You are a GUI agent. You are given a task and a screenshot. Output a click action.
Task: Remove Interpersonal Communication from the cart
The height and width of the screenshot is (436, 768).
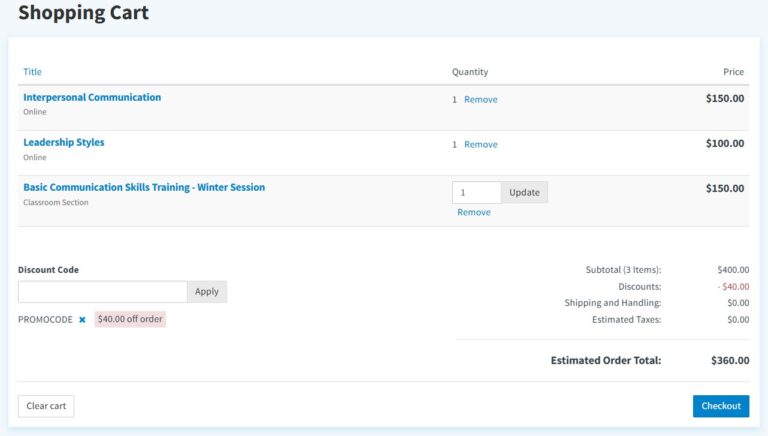[480, 100]
